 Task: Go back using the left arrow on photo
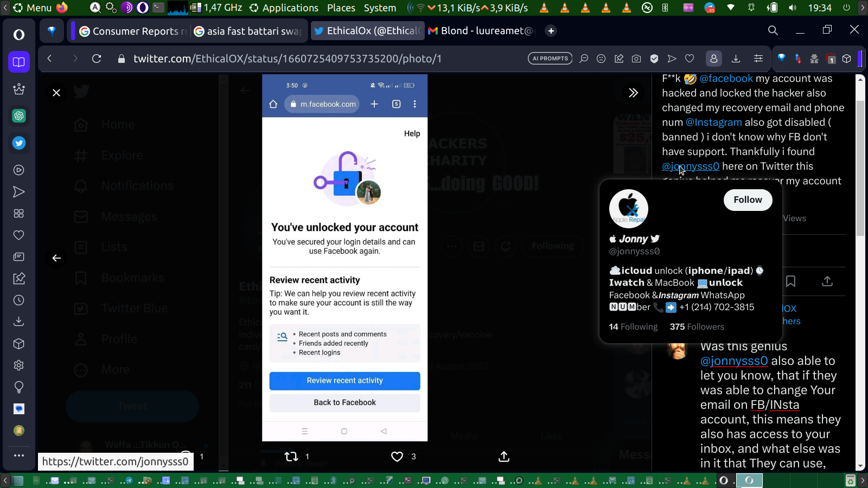pyautogui.click(x=56, y=258)
